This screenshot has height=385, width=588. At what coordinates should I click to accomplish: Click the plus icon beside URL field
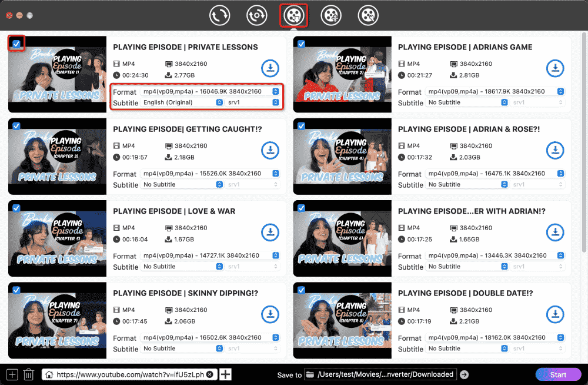coord(226,374)
